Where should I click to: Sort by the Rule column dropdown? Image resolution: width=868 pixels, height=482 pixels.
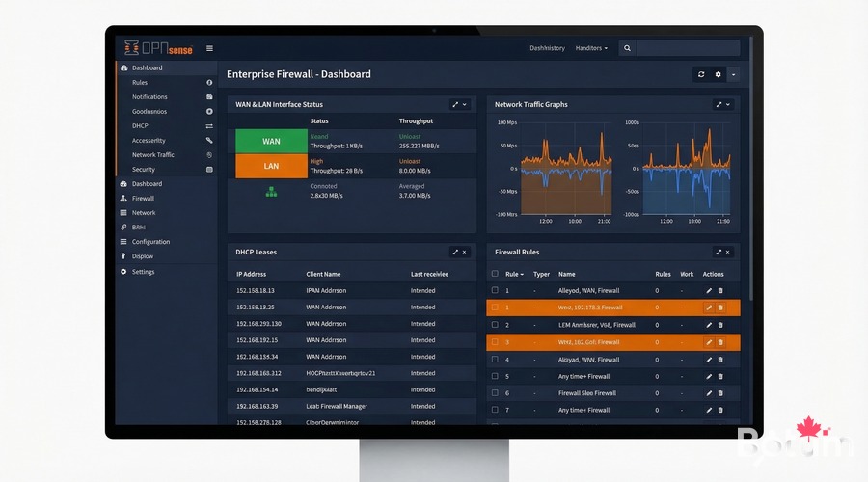pyautogui.click(x=514, y=274)
